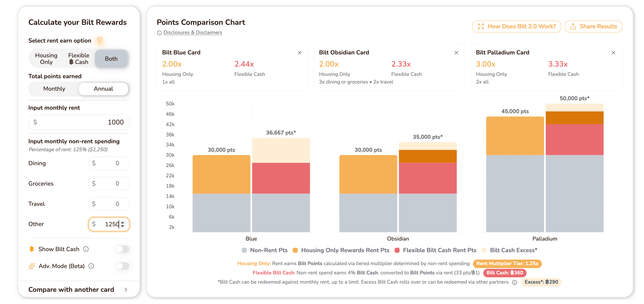Screen dimensions: 644x304
Task: Select the Housing Only rent option
Action: pyautogui.click(x=46, y=59)
